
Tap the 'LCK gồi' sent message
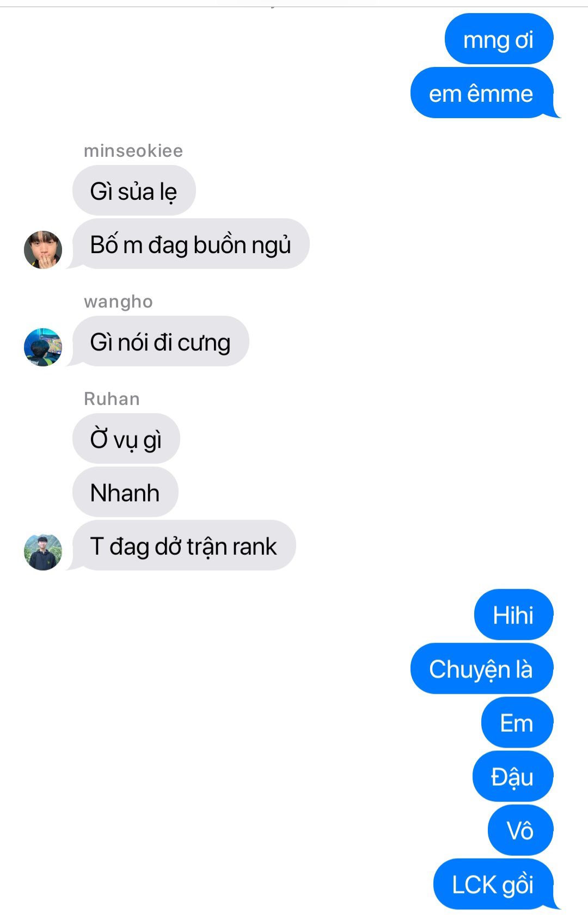pos(495,884)
